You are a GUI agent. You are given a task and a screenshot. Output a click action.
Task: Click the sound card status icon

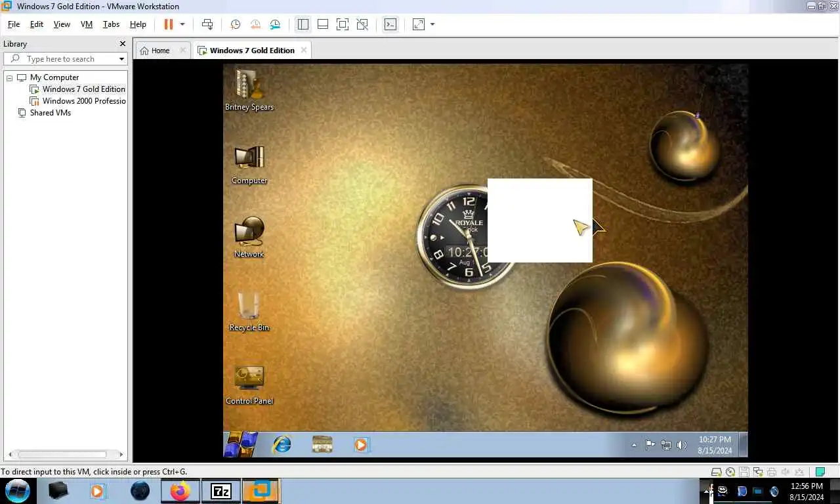[x=786, y=472]
